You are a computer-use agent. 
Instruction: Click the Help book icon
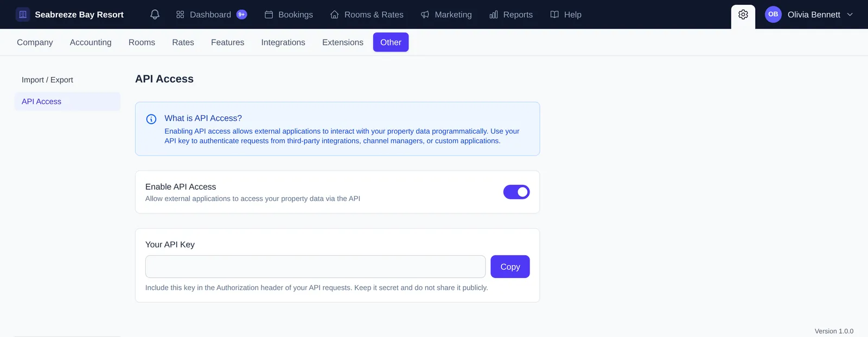point(554,15)
